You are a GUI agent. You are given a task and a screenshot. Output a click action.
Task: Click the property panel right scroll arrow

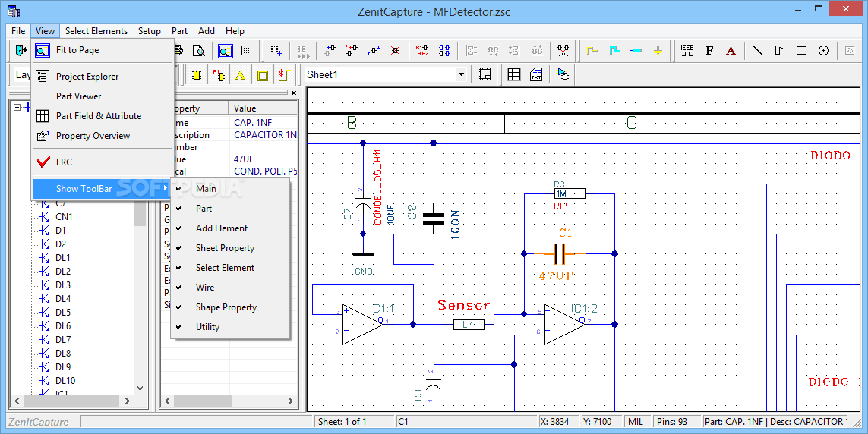pyautogui.click(x=291, y=401)
